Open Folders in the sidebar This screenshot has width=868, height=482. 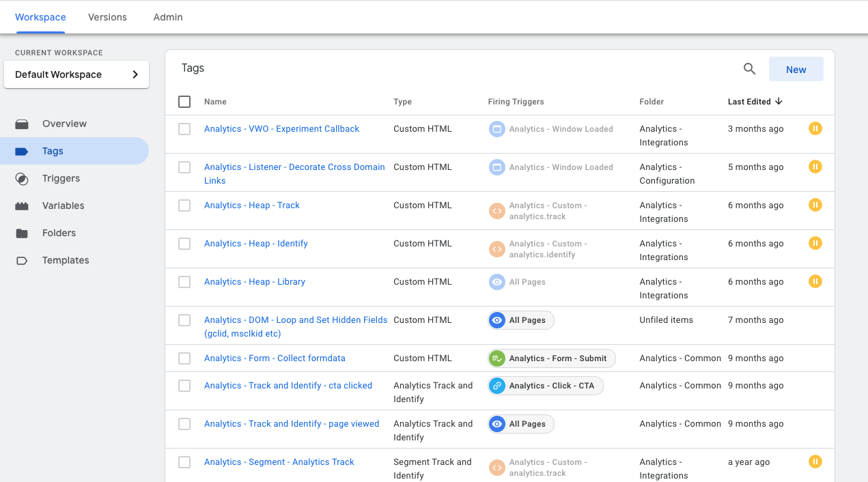pyautogui.click(x=74, y=233)
